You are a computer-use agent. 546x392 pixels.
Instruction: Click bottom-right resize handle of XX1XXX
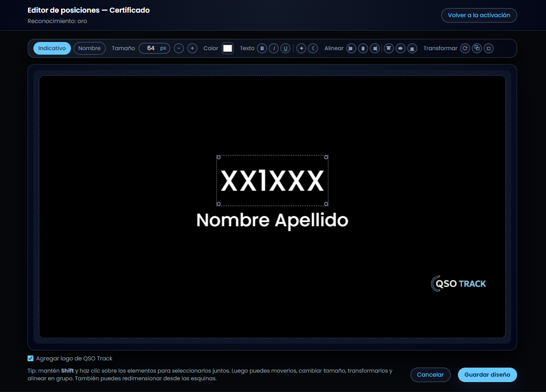(x=327, y=204)
